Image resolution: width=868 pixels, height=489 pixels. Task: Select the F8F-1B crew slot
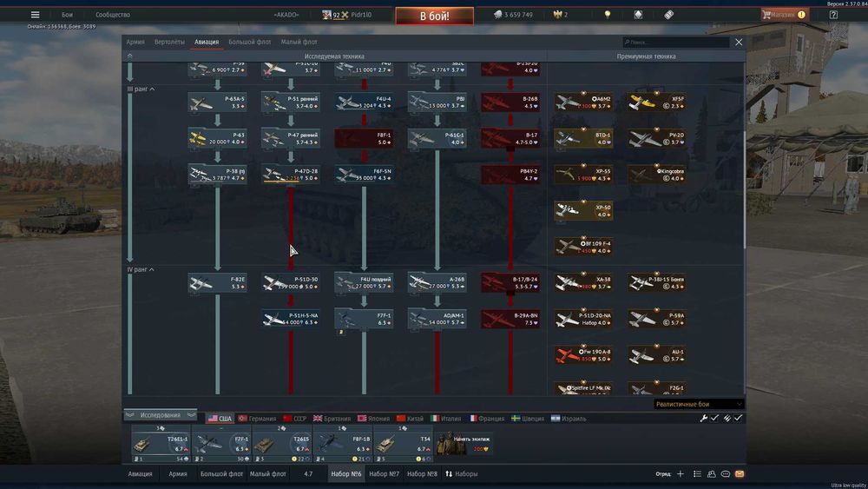point(343,444)
